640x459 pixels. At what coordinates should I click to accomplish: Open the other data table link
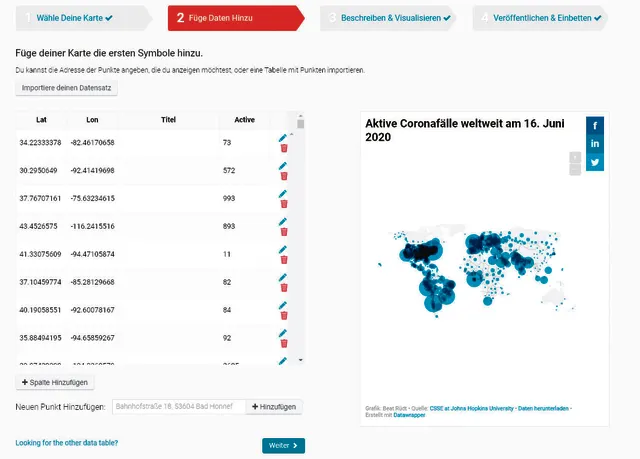(67, 442)
